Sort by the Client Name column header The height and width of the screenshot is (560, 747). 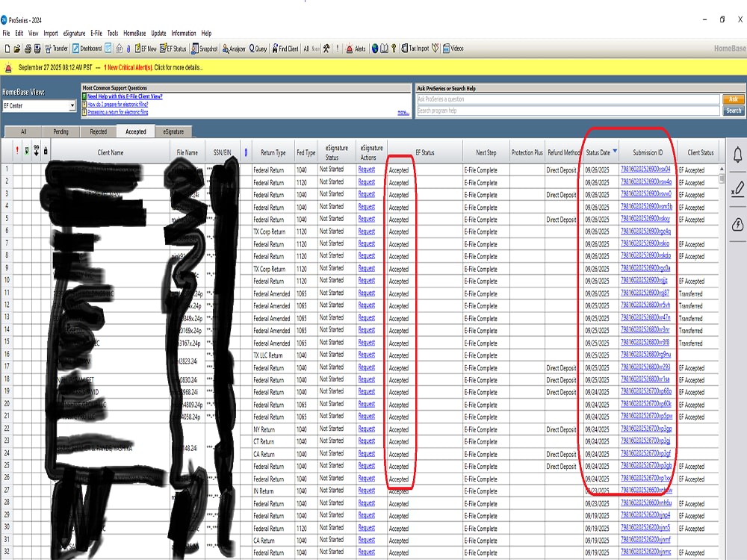pyautogui.click(x=110, y=152)
